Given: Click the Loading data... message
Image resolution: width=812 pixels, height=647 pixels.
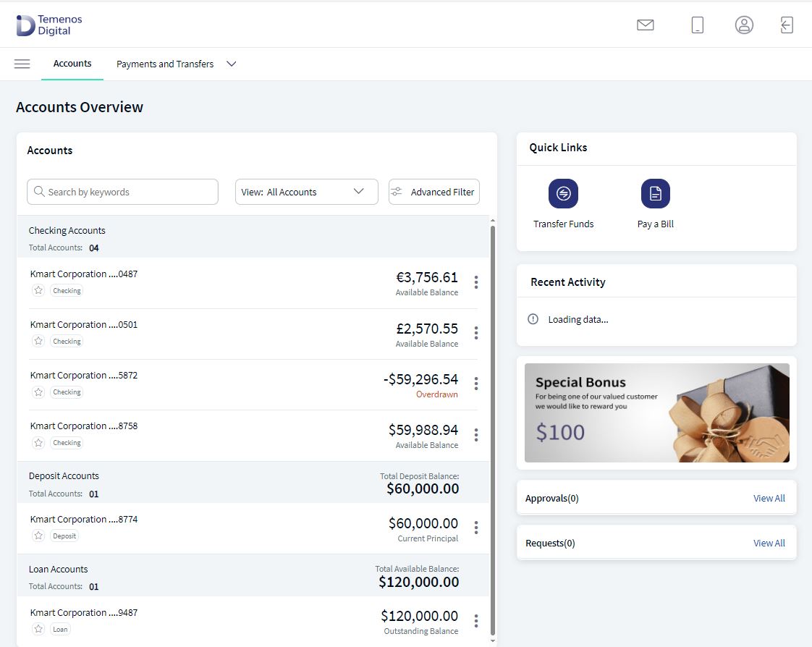Looking at the screenshot, I should pyautogui.click(x=578, y=320).
